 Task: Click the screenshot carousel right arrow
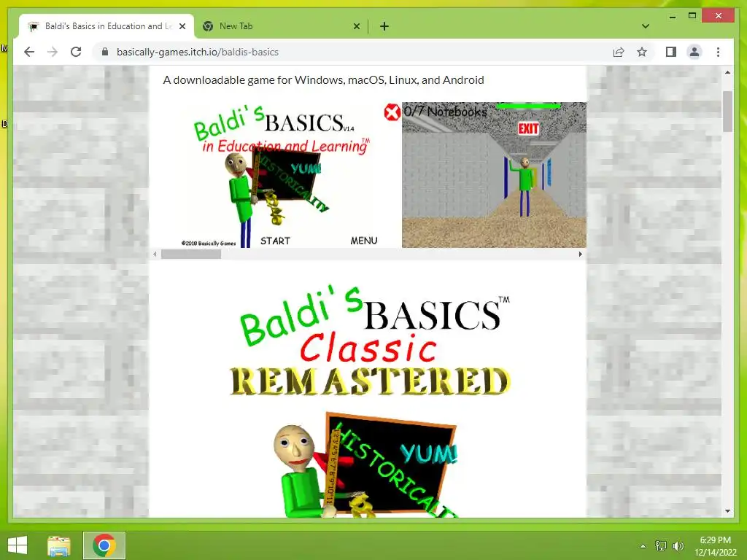580,254
